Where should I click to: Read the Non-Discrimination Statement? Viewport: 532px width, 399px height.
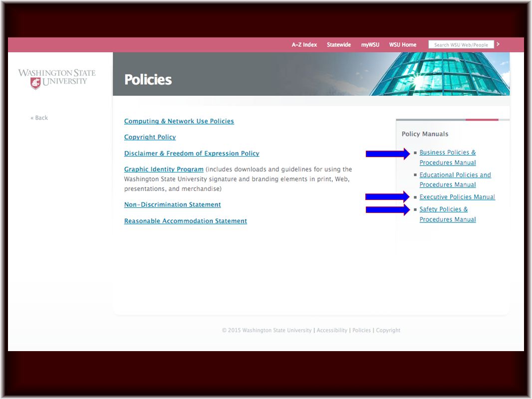coord(172,204)
